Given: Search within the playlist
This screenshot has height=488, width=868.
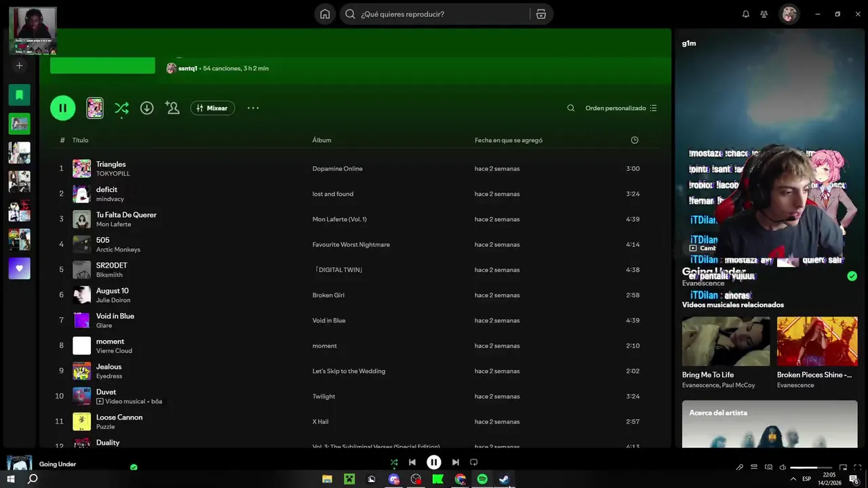Looking at the screenshot, I should (570, 108).
